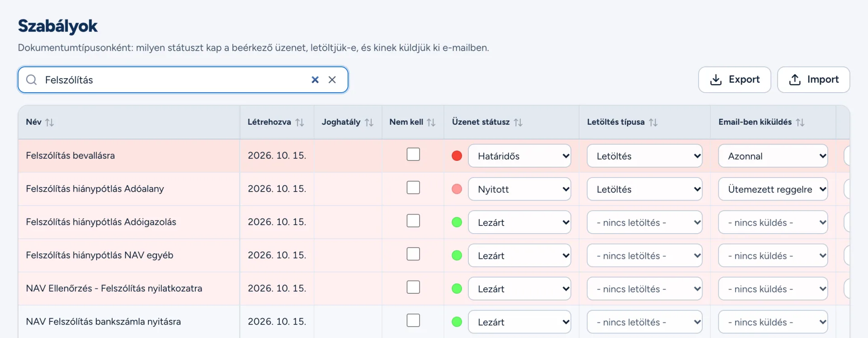Open the nincs küldés dropdown for NAV Felszólítás bankszámla nyitásra
The image size is (868, 338).
[x=773, y=322]
